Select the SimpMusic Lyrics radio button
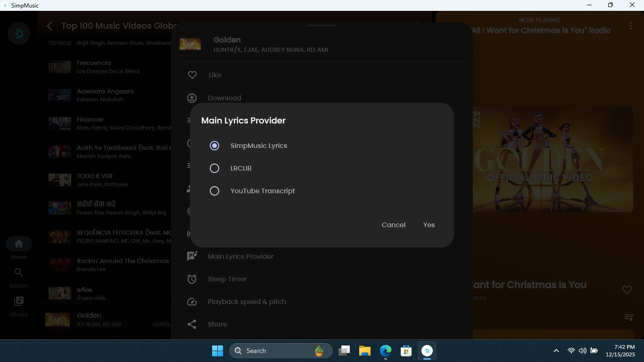644x362 pixels. click(x=215, y=146)
